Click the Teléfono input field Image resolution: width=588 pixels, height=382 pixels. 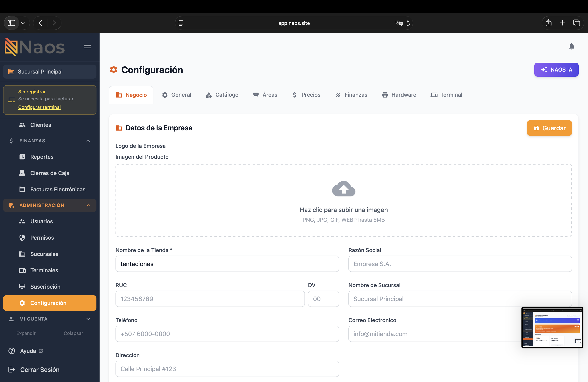click(227, 334)
